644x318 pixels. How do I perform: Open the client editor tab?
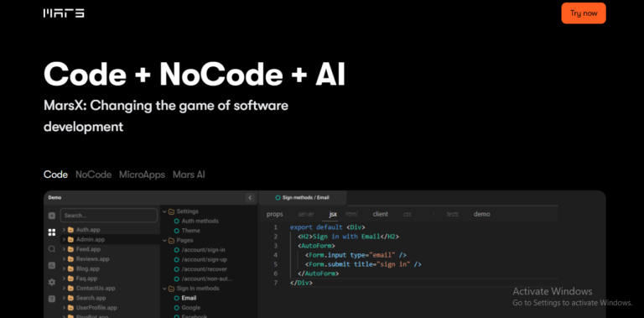[x=381, y=214]
